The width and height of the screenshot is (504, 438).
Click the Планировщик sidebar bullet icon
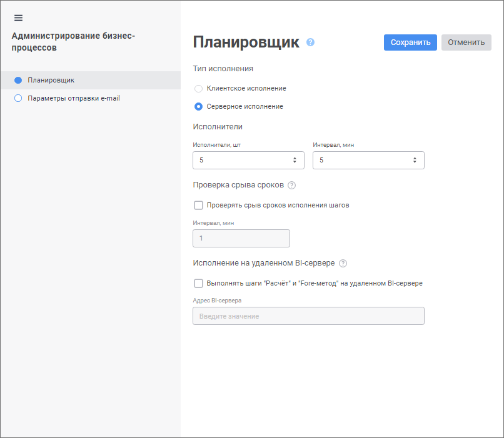coord(18,80)
